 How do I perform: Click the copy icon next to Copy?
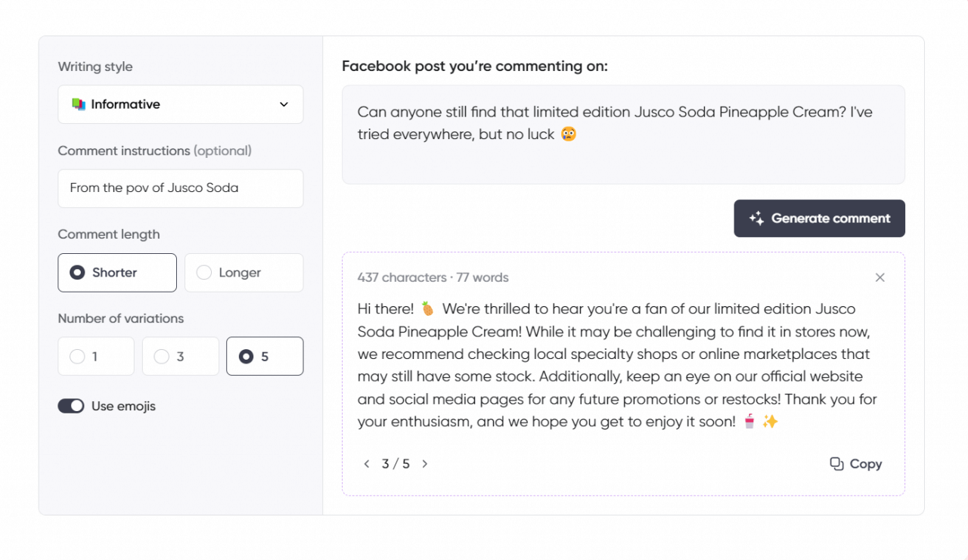click(835, 463)
